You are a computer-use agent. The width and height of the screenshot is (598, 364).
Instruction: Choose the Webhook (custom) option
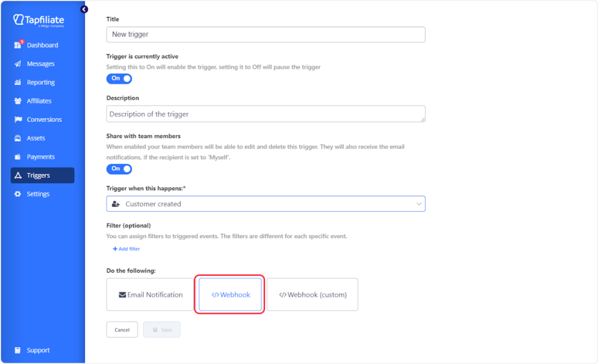(x=312, y=295)
